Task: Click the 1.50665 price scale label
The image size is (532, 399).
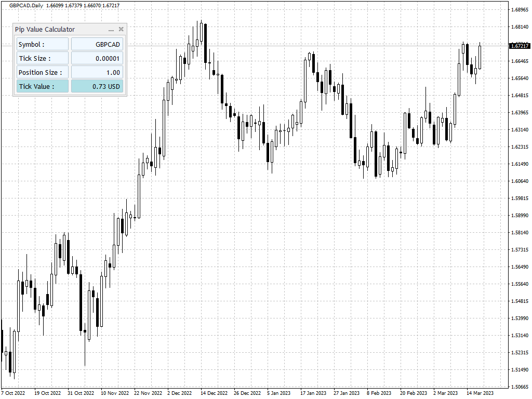Action: tap(520, 387)
